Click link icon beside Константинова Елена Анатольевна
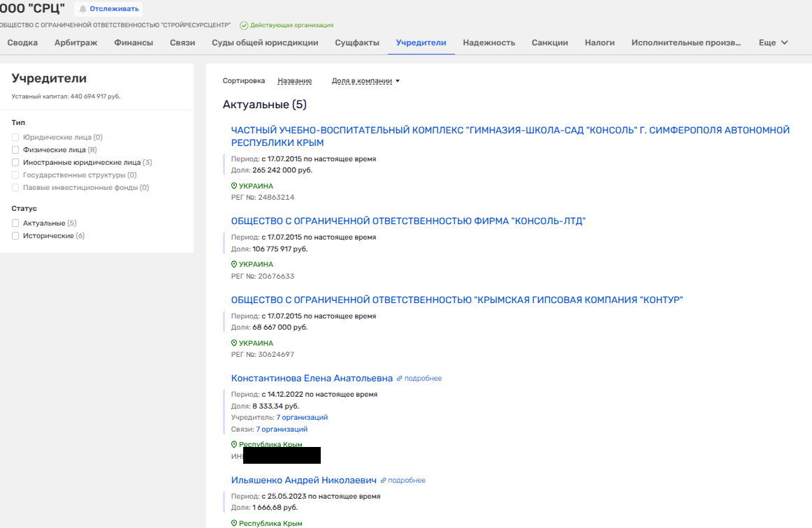The width and height of the screenshot is (812, 528). (x=400, y=379)
